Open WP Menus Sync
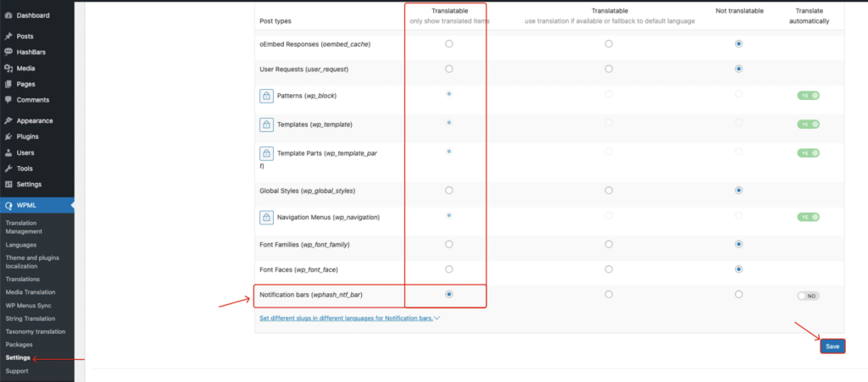868x382 pixels. (26, 305)
